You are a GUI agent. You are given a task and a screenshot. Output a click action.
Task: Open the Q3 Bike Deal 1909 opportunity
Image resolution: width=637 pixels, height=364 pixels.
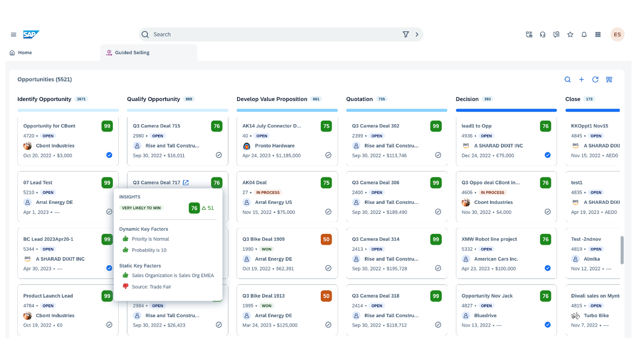263,239
